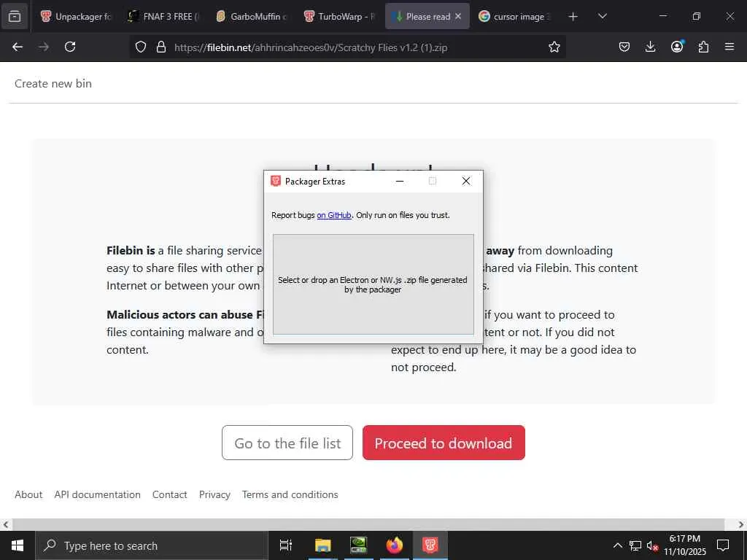Open the Windows notification center

click(723, 545)
